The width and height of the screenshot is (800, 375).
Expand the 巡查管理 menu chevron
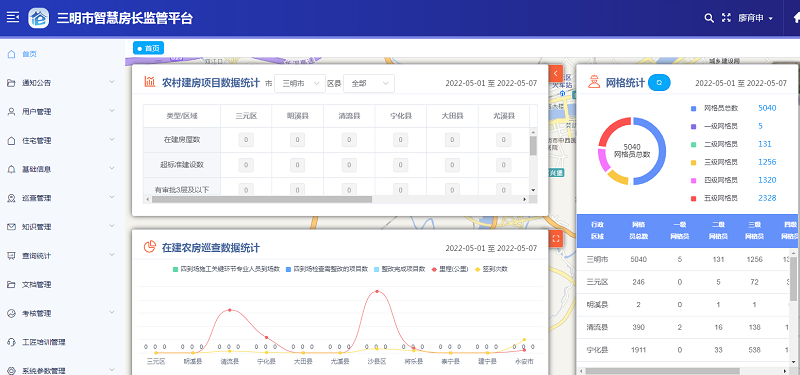(112, 198)
